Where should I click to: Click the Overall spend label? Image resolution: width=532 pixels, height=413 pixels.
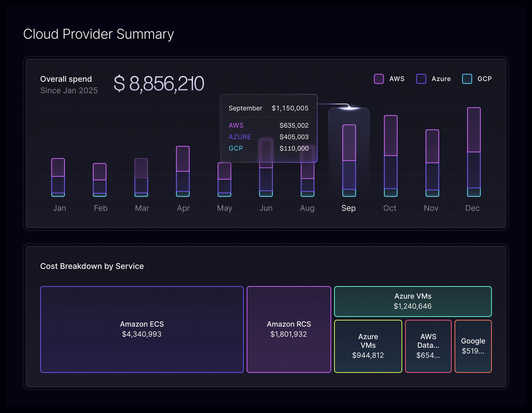66,79
